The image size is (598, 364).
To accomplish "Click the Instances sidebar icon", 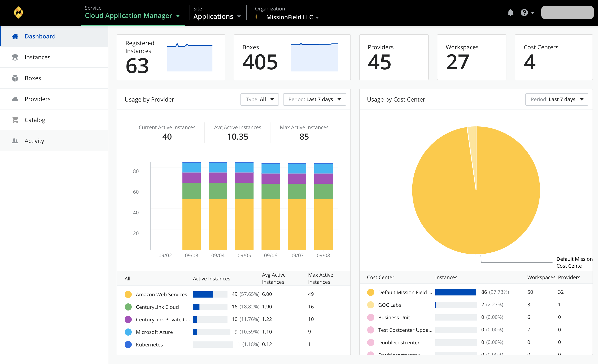I will tap(15, 57).
